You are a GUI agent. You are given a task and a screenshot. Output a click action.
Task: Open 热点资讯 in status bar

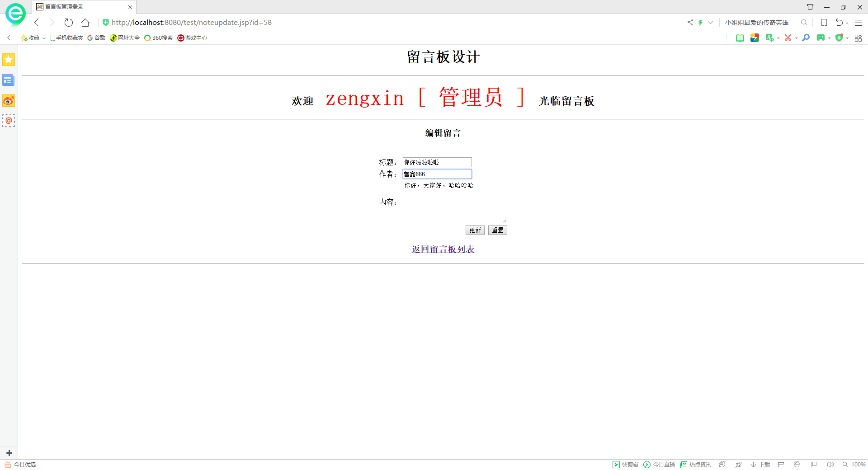(696, 465)
